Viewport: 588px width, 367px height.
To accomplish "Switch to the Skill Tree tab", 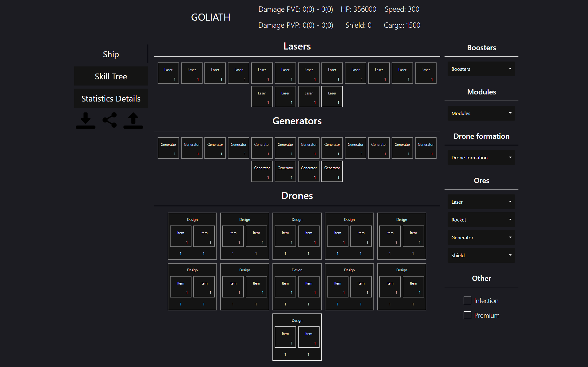I will (x=111, y=76).
